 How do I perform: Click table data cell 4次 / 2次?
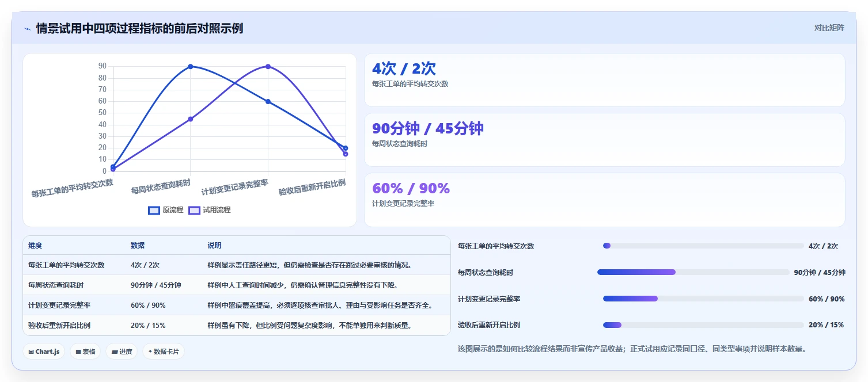145,265
